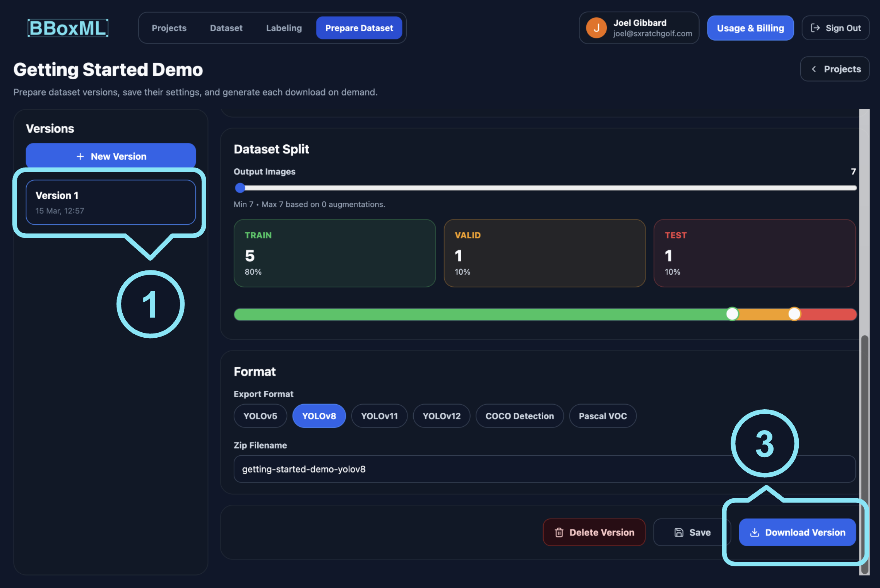This screenshot has height=588, width=880.
Task: Open Usage & Billing
Action: click(x=750, y=27)
